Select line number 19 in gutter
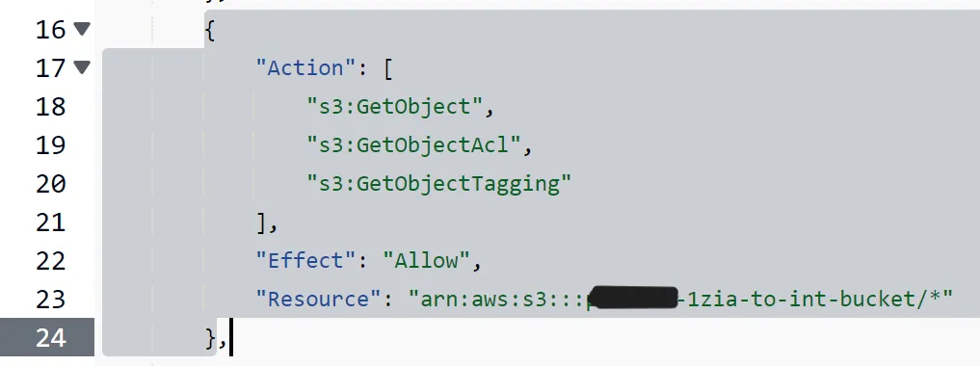This screenshot has width=980, height=366. (x=51, y=145)
